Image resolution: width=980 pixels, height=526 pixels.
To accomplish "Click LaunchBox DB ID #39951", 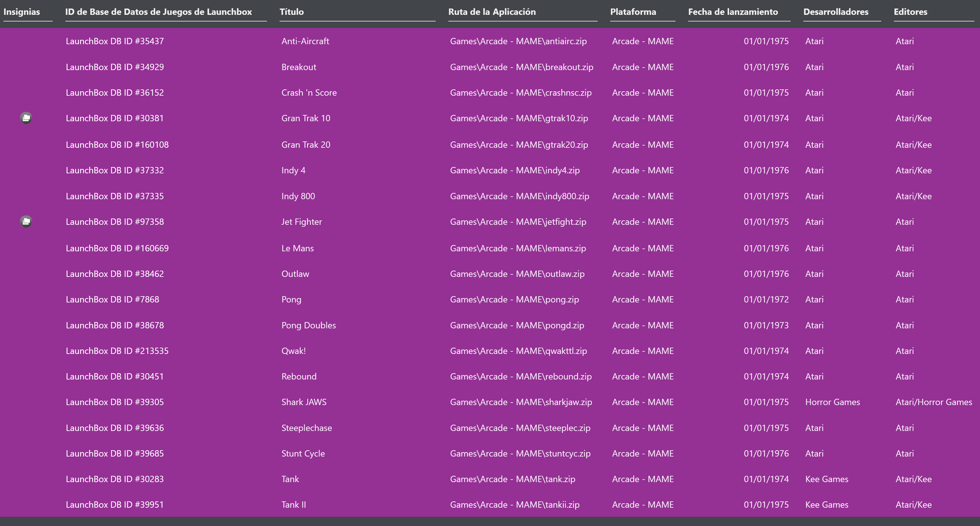I will pyautogui.click(x=115, y=505).
